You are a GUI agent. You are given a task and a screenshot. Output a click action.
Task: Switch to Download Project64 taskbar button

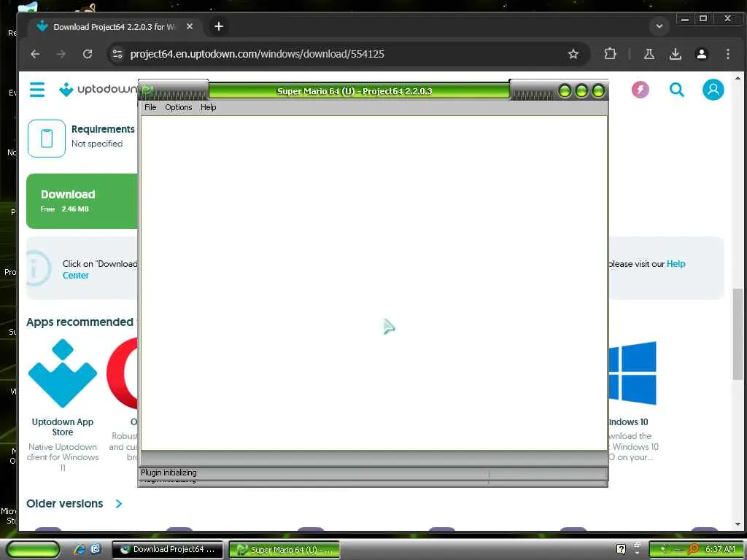(x=167, y=549)
